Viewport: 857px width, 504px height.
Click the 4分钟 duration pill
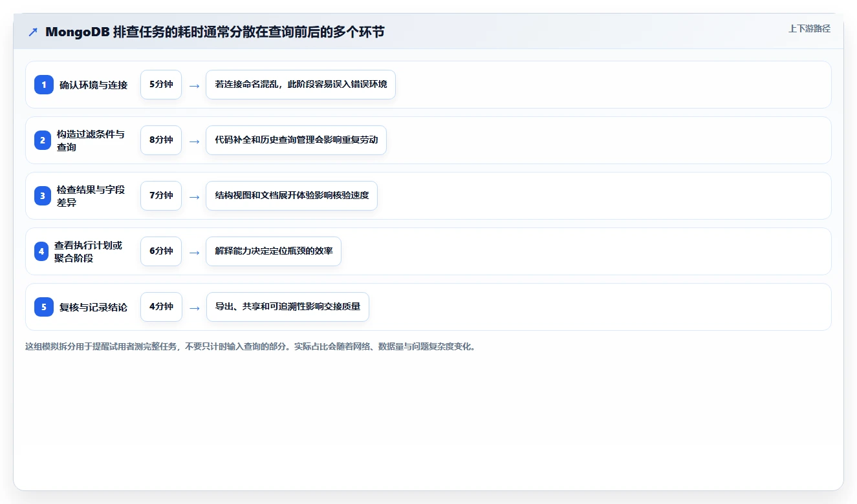161,307
